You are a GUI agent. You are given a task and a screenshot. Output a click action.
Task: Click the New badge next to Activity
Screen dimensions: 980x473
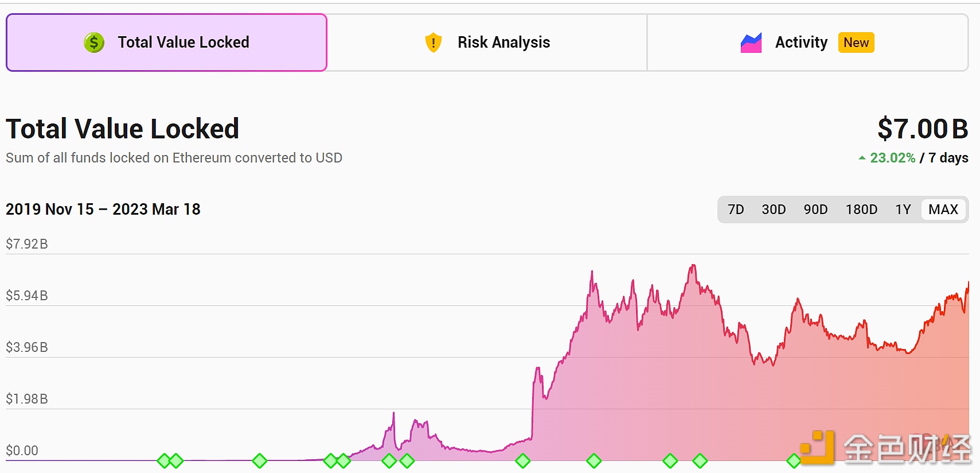coord(856,42)
